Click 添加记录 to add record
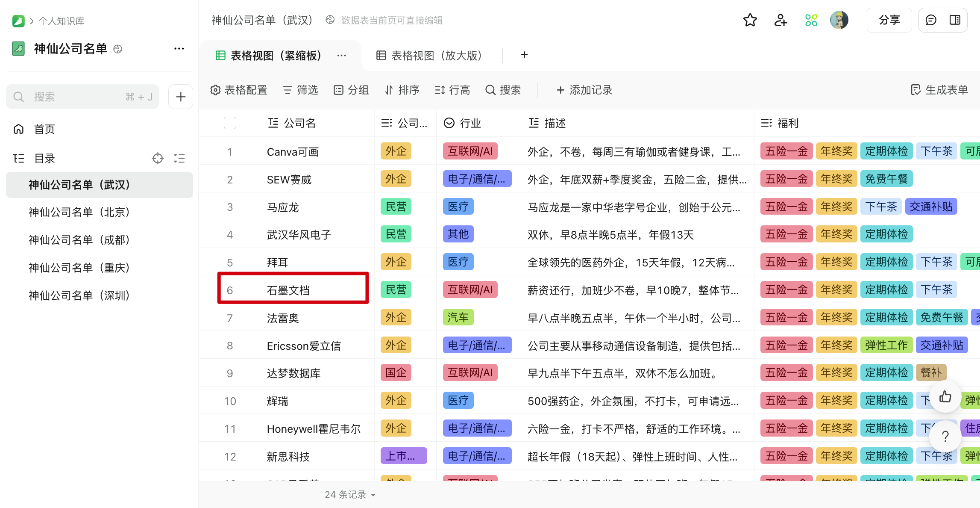The width and height of the screenshot is (980, 508). pyautogui.click(x=584, y=90)
